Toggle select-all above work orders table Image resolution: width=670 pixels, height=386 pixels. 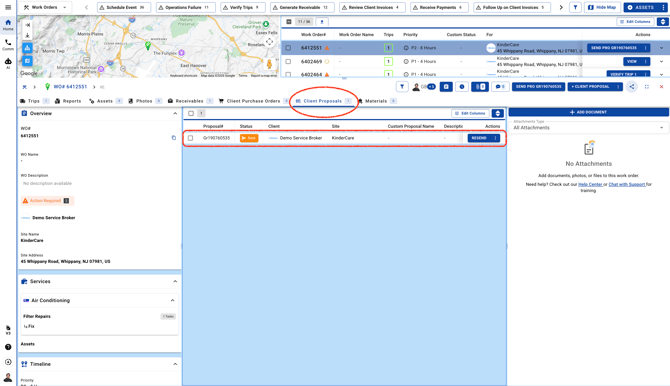click(289, 22)
